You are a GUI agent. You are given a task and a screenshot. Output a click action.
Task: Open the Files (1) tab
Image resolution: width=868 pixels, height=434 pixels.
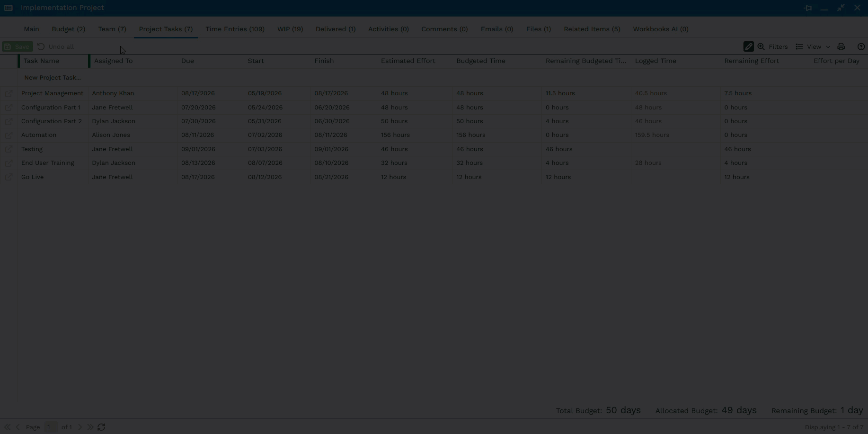pyautogui.click(x=539, y=29)
